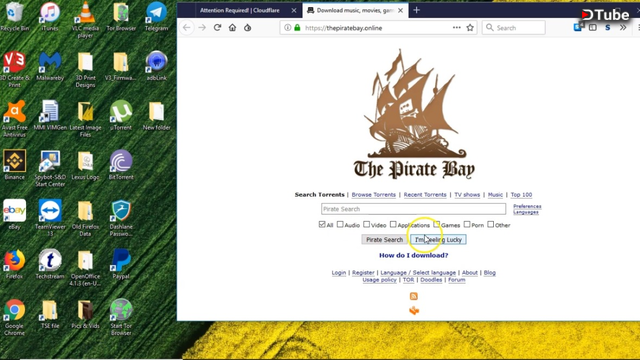Launch BitTorrent desktop shortcut

(x=121, y=165)
